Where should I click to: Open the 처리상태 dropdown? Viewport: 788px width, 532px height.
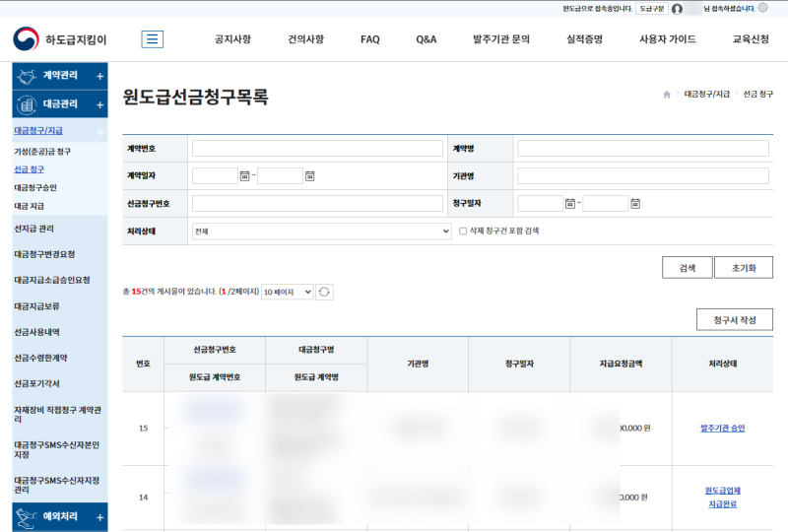point(322,232)
